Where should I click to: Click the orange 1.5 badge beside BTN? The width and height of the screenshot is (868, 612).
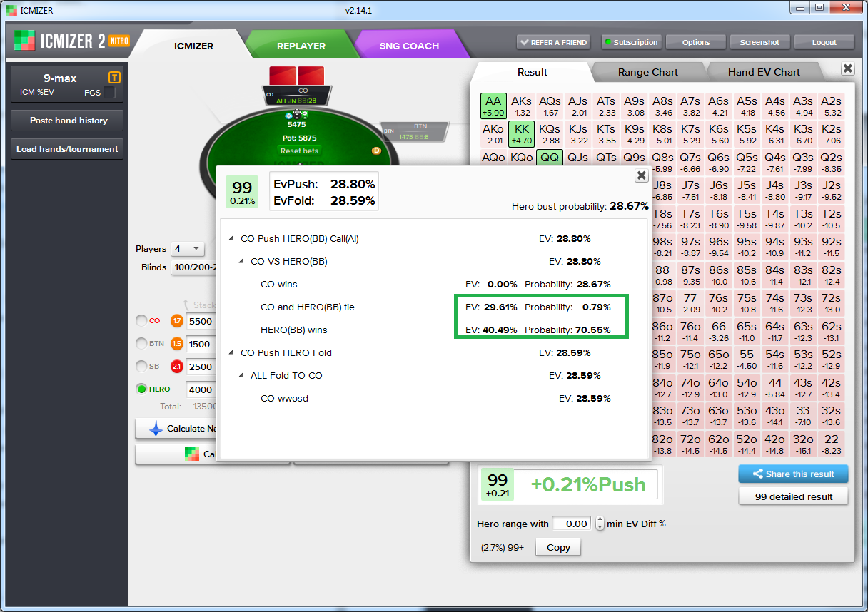tap(177, 344)
